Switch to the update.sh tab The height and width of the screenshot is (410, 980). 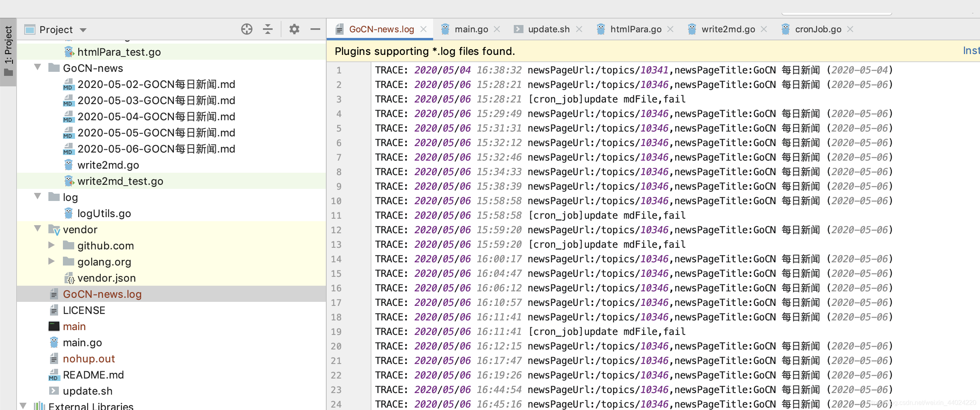(x=548, y=29)
